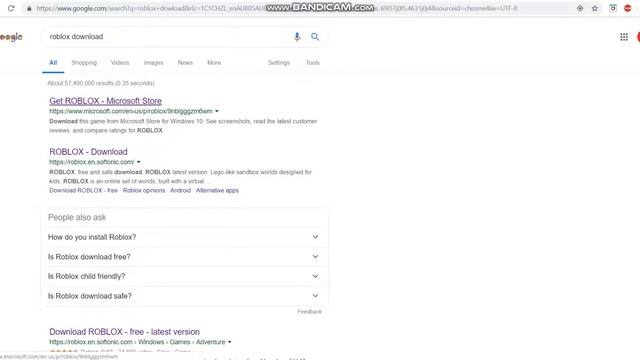Screen dimensions: 640x360
Task: Open Alternative apps sitelink
Action: tap(217, 191)
